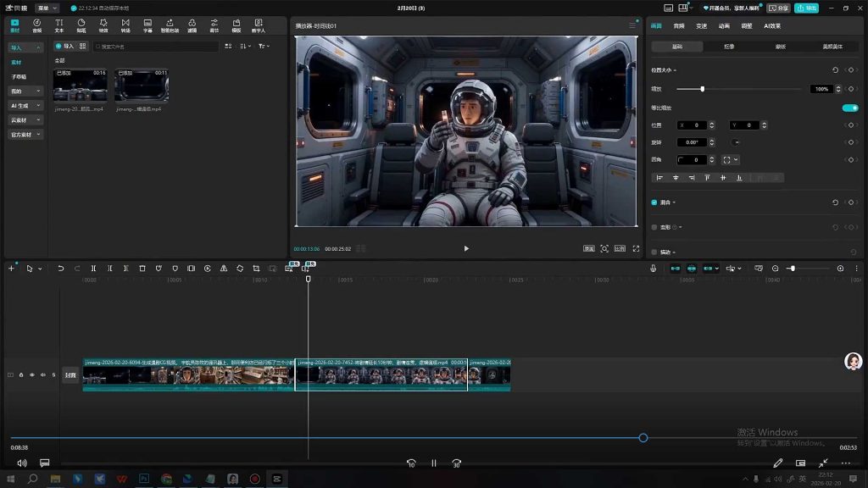Play the preview with the play button

pyautogui.click(x=466, y=248)
